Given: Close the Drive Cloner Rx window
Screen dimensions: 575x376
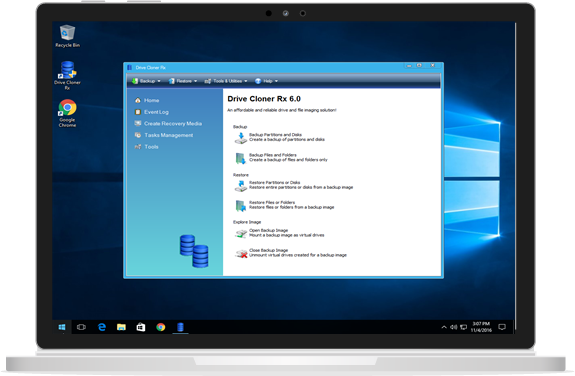Looking at the screenshot, I should 433,66.
